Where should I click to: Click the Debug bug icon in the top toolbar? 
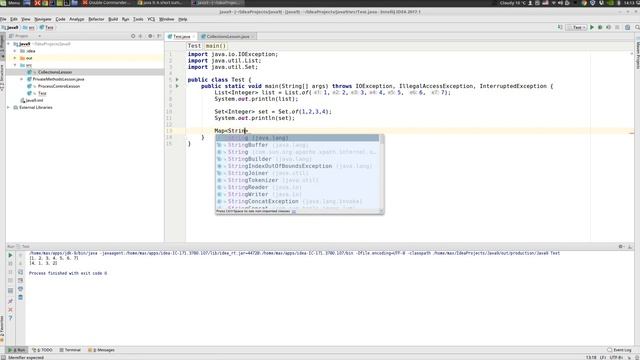[x=600, y=27]
